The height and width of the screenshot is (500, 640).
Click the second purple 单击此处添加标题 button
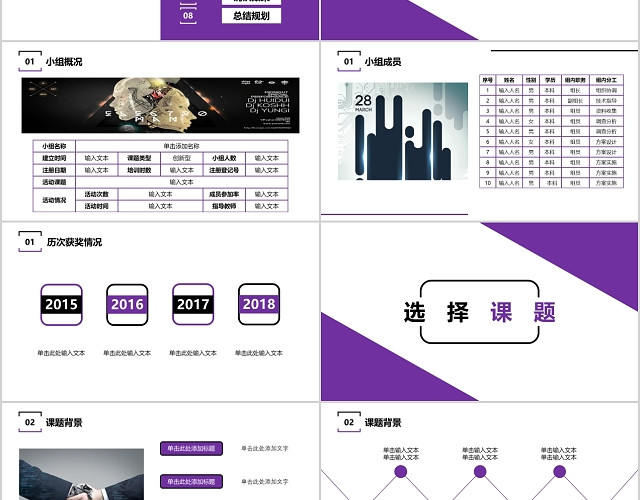click(x=191, y=482)
